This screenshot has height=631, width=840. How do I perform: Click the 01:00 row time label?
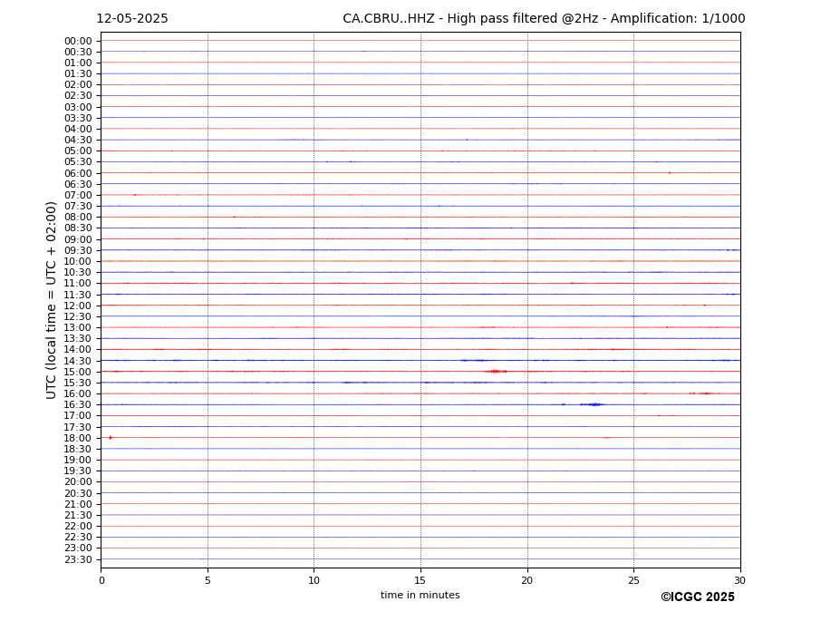click(x=78, y=63)
